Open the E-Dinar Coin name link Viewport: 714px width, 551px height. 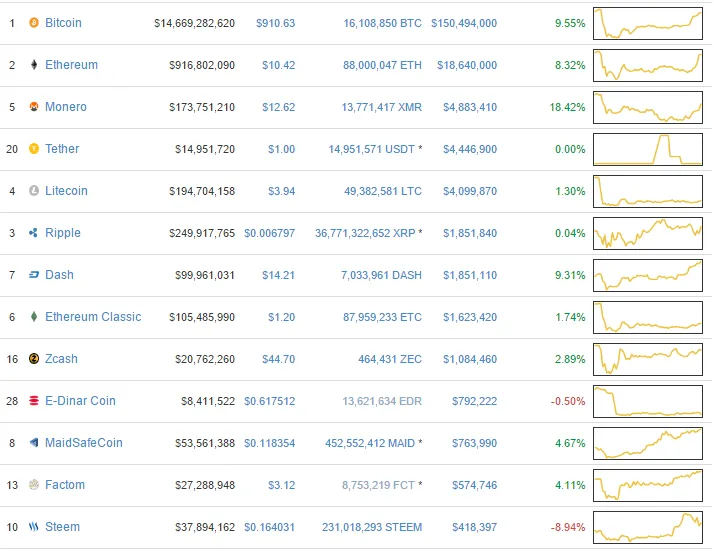pyautogui.click(x=80, y=400)
